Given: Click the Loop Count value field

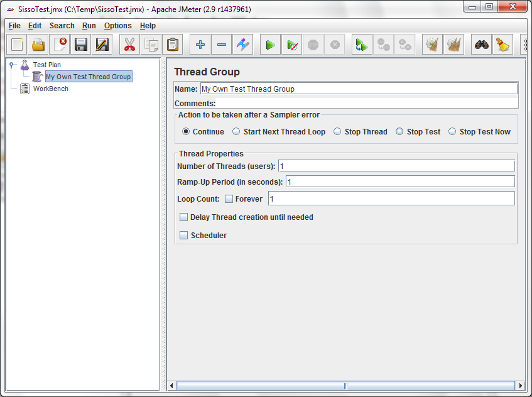Looking at the screenshot, I should (x=391, y=198).
